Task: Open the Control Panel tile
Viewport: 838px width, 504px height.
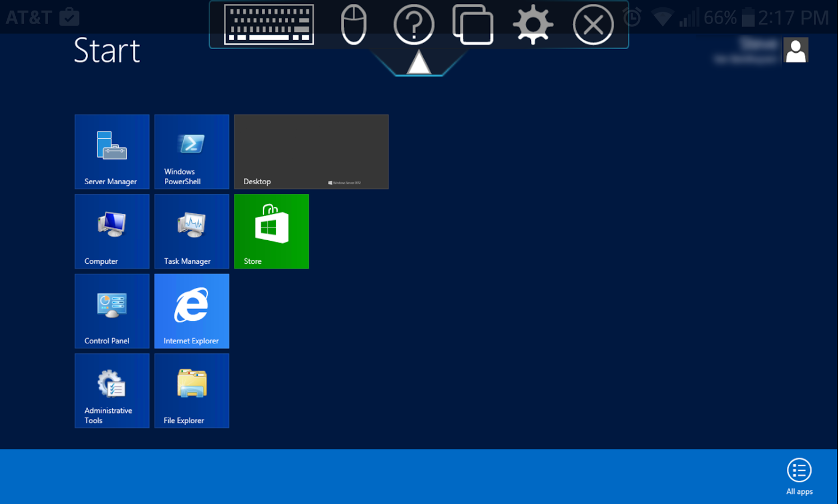Action: (x=112, y=311)
